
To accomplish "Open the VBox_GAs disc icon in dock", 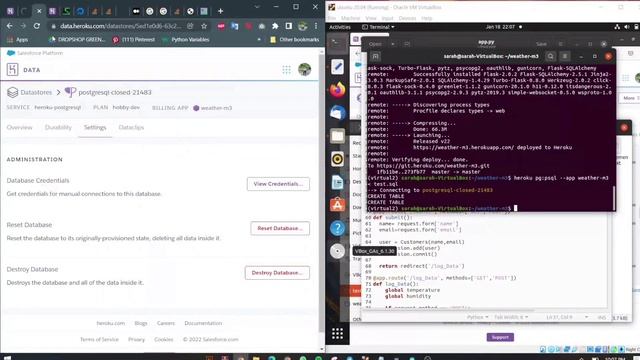I will coord(338,251).
